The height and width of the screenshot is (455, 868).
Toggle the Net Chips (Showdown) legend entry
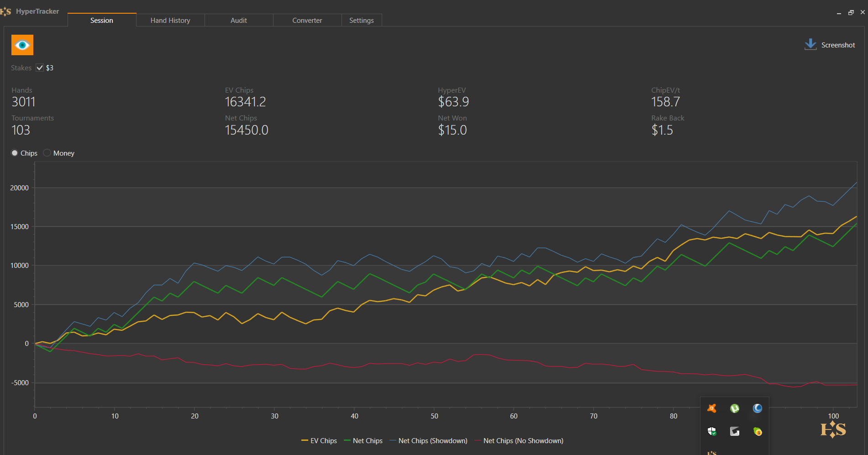point(428,441)
